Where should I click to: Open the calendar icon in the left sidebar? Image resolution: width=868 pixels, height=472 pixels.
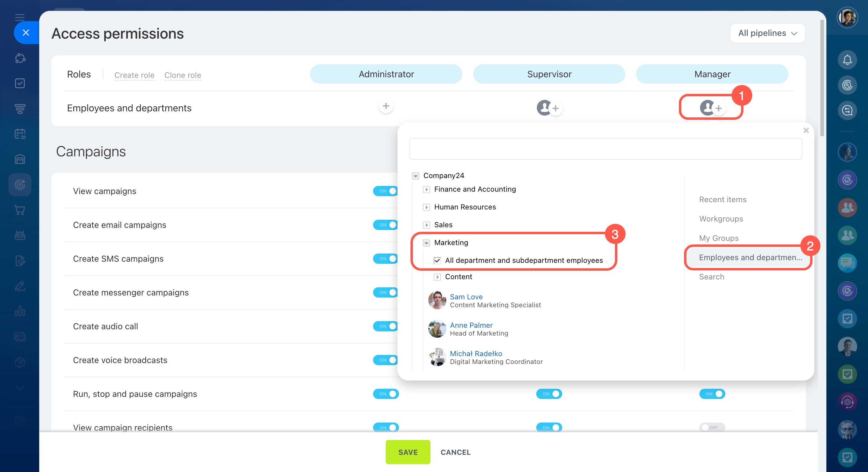coord(20,134)
